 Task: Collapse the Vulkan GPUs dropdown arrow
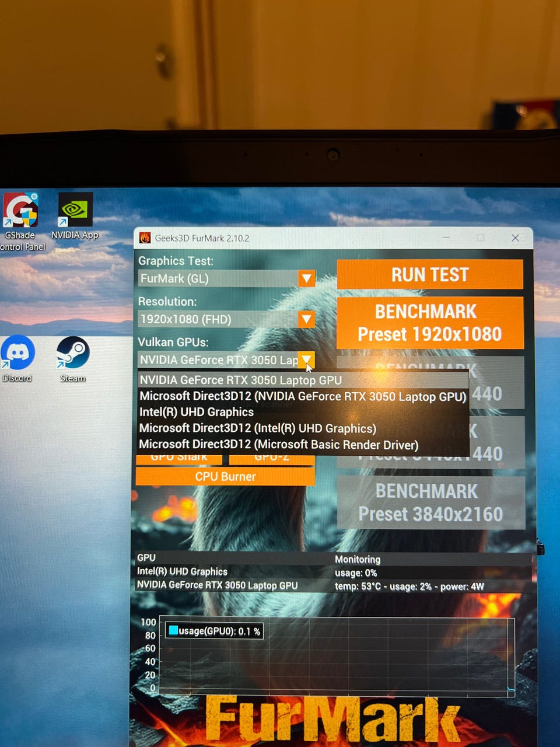pos(307,359)
